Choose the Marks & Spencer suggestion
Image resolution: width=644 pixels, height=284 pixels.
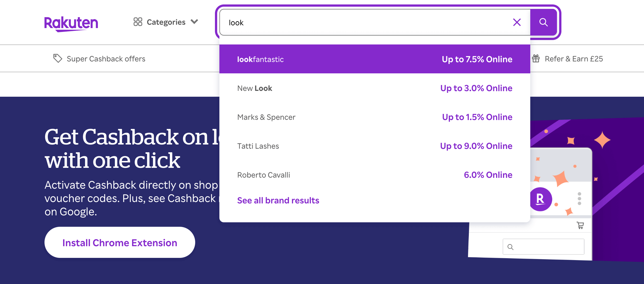pos(375,117)
